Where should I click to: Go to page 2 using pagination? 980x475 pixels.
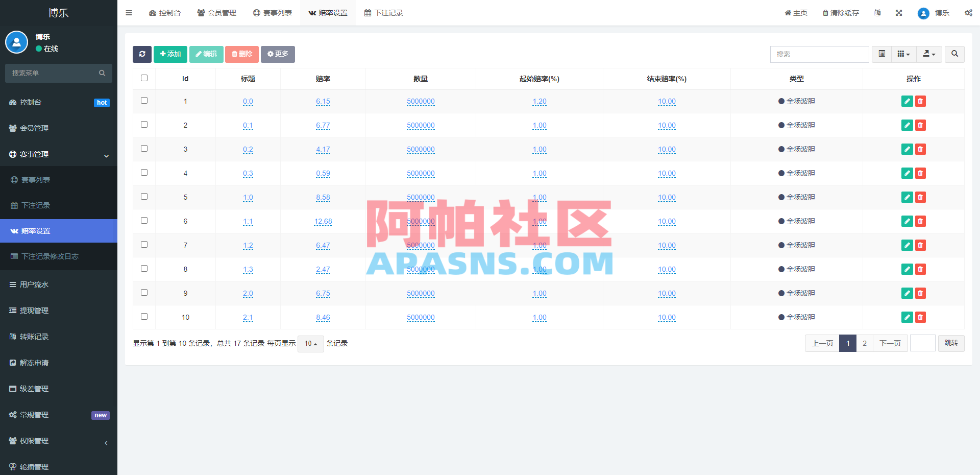point(864,343)
